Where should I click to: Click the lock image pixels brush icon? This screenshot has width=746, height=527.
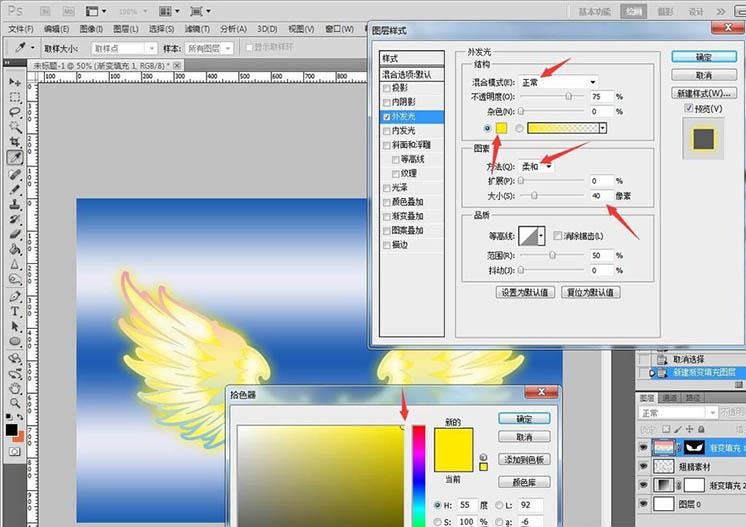[x=678, y=429]
